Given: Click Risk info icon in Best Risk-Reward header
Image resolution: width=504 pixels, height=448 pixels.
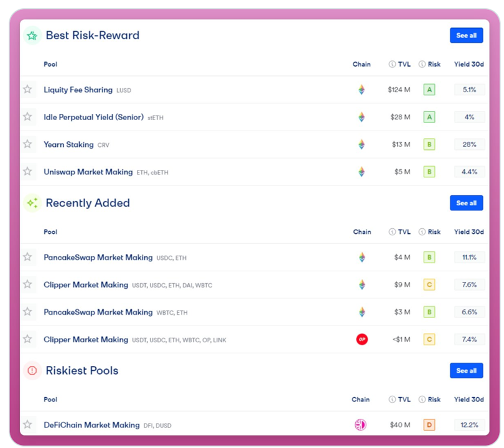Looking at the screenshot, I should click(x=422, y=64).
